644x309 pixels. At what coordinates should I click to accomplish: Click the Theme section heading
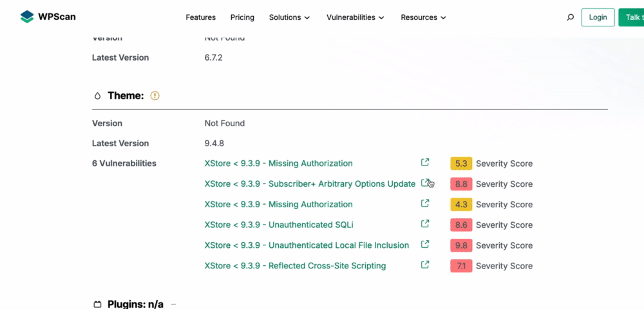click(126, 96)
